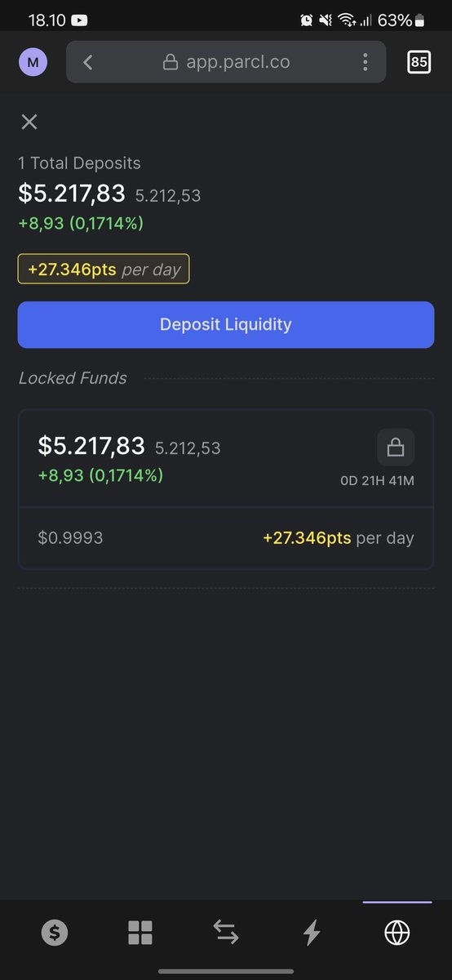Tap the $0.9993 price label
Viewport: 452px width, 980px height.
coord(70,538)
